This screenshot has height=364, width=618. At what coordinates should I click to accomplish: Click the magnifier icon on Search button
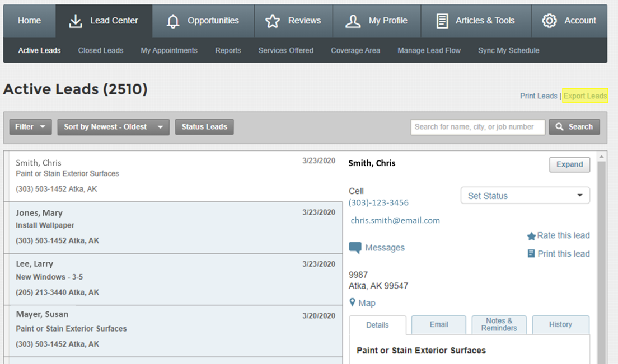click(x=559, y=127)
